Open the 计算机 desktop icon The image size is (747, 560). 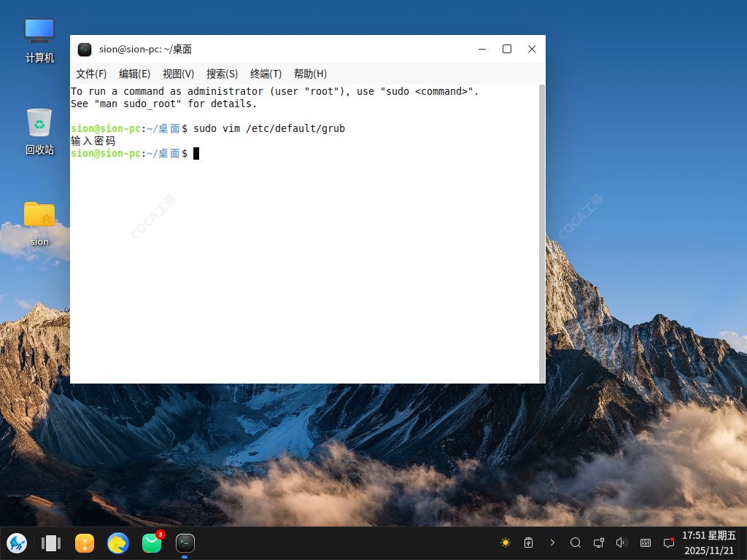39,40
